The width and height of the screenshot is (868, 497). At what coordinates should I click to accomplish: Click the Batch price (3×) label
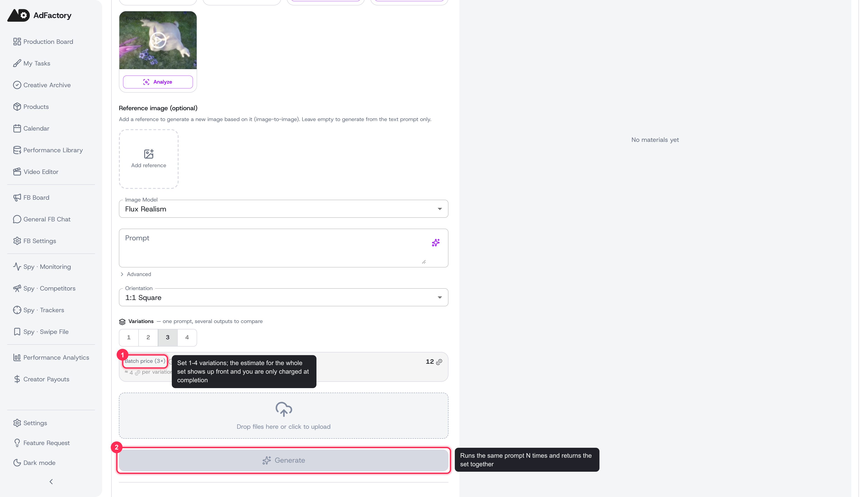[x=145, y=361]
